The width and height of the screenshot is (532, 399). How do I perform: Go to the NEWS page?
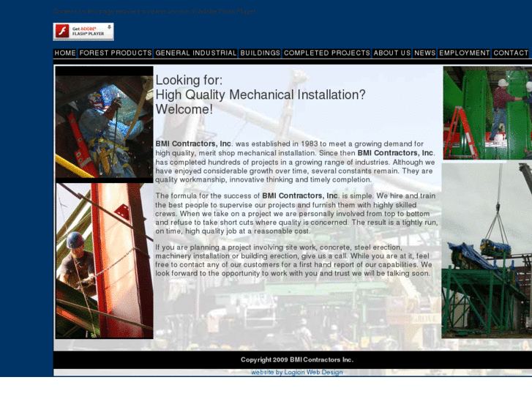[x=424, y=53]
